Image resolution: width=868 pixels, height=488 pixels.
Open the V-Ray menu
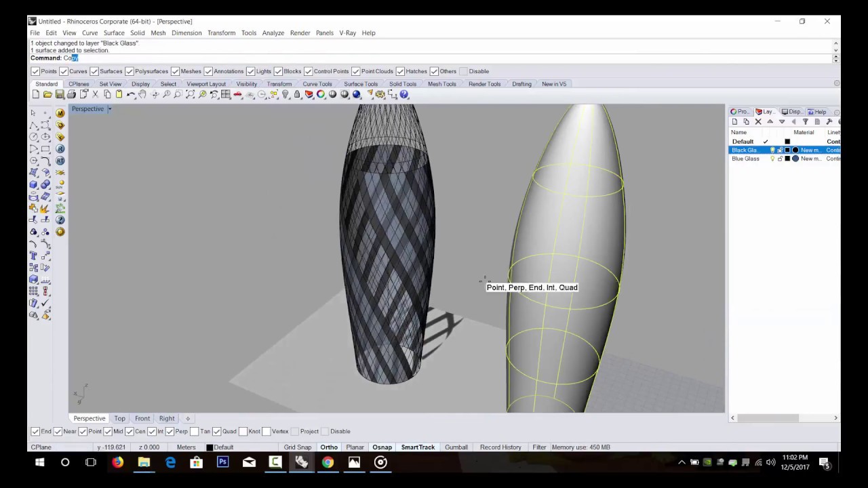coord(347,33)
